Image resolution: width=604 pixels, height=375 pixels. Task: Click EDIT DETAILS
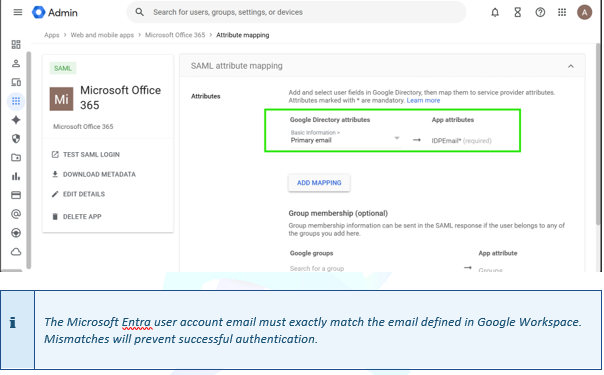(x=78, y=194)
